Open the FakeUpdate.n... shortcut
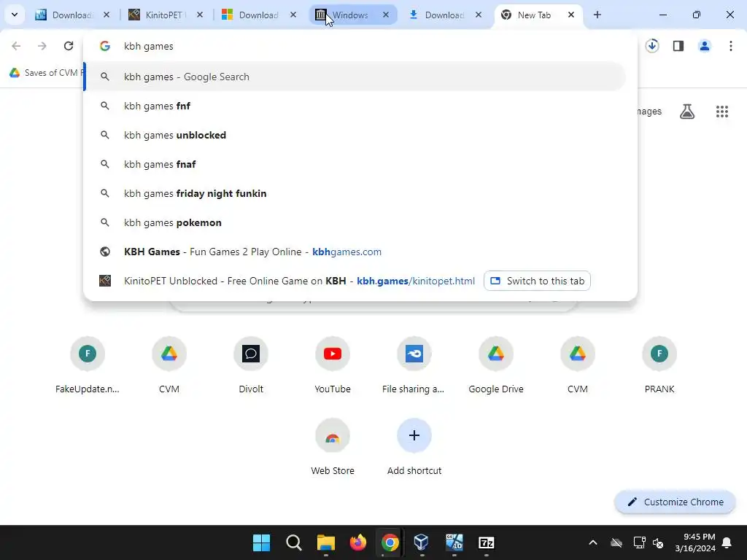Screen dimensions: 747x560 coord(88,366)
